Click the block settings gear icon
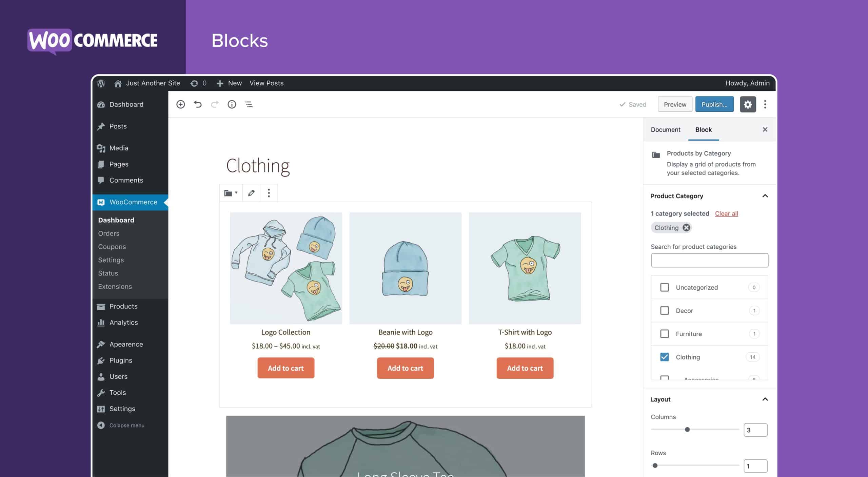 tap(748, 104)
